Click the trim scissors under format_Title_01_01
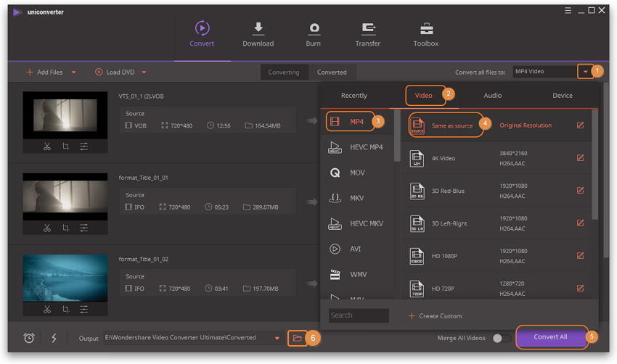This screenshot has height=364, width=617. [47, 228]
